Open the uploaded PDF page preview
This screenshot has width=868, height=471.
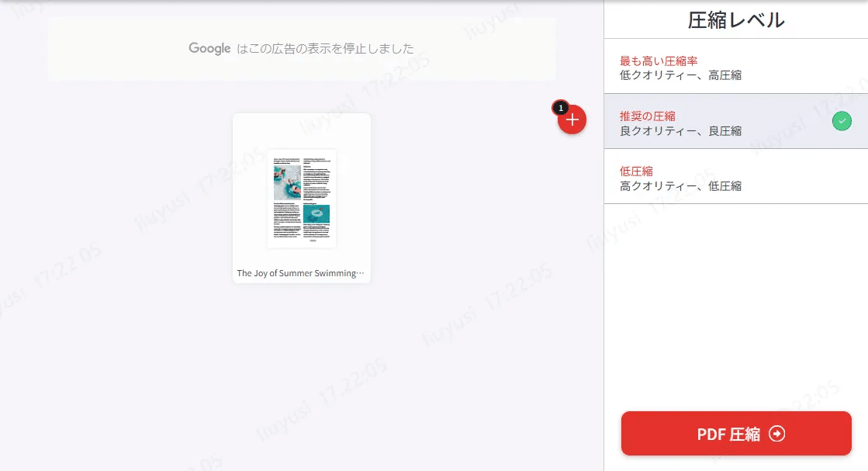click(302, 199)
